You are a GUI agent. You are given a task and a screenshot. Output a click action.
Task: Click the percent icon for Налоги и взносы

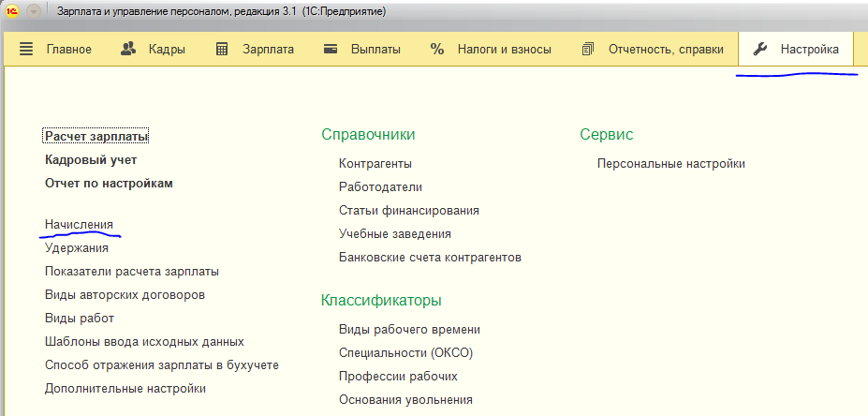coord(437,50)
